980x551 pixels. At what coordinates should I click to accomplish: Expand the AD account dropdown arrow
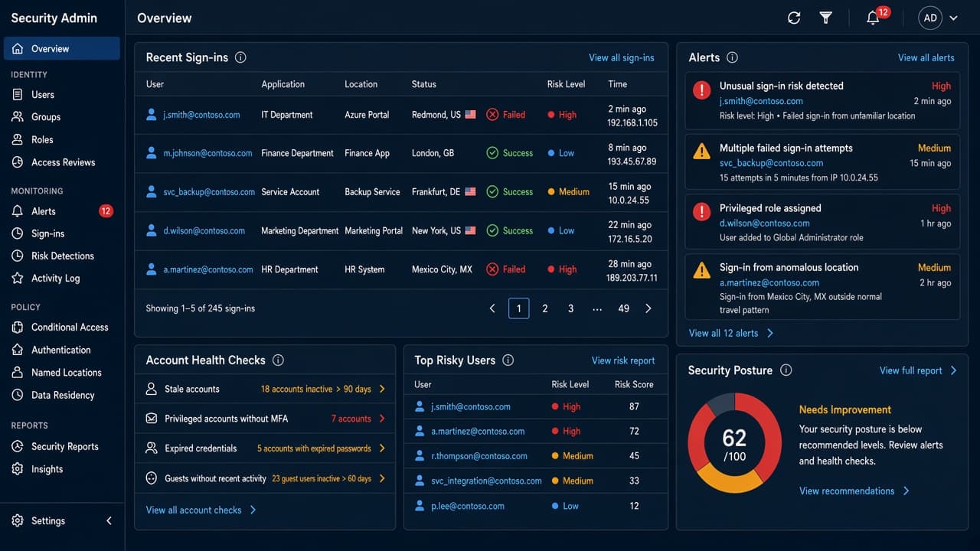tap(953, 18)
